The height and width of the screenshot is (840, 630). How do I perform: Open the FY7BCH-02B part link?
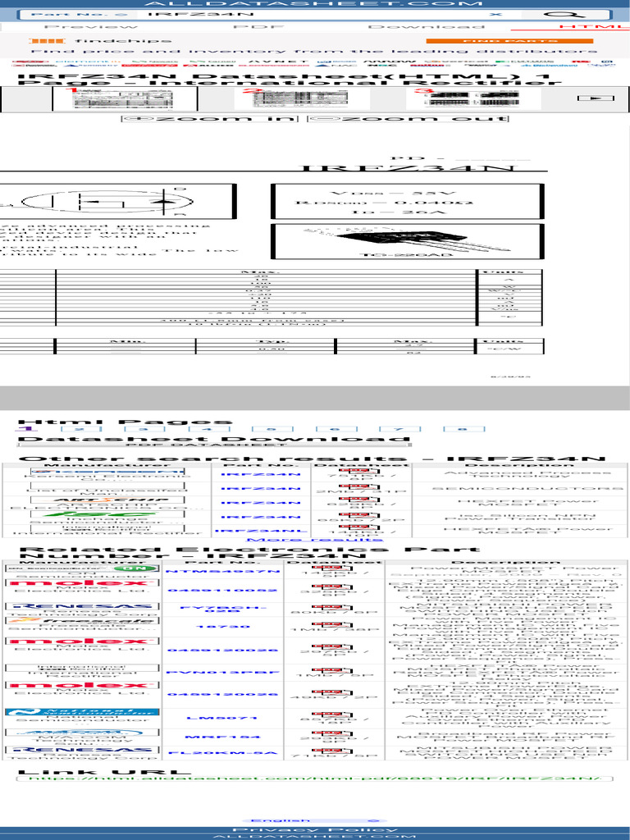[x=222, y=609]
